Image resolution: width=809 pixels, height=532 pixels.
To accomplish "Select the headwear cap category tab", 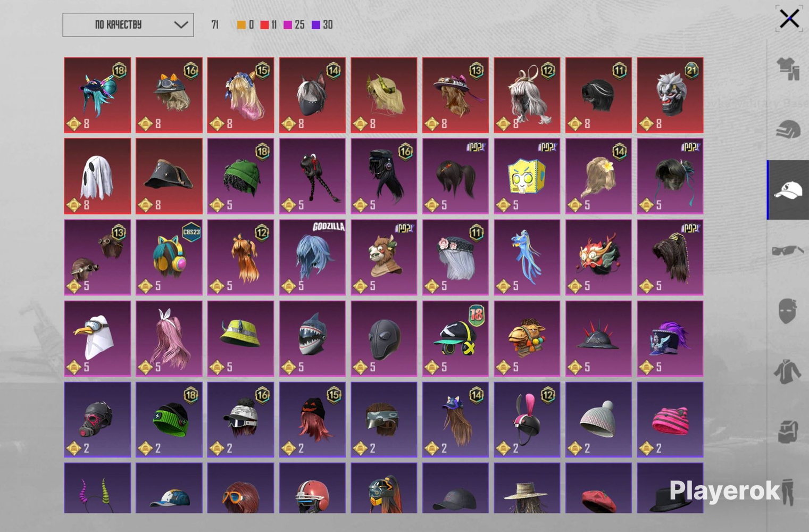I will coord(788,190).
